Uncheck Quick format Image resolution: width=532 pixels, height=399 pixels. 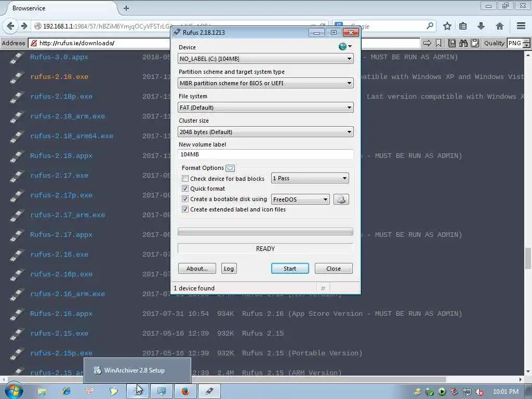(185, 188)
